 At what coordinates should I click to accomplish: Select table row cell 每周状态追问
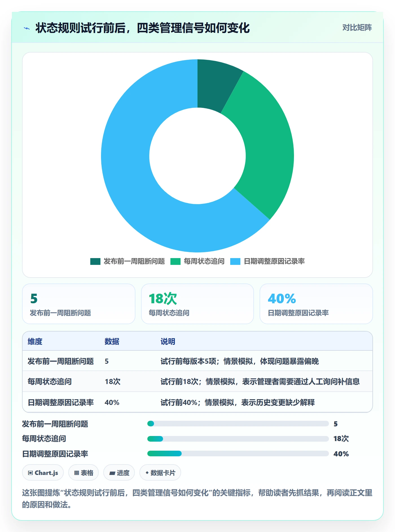click(x=50, y=381)
